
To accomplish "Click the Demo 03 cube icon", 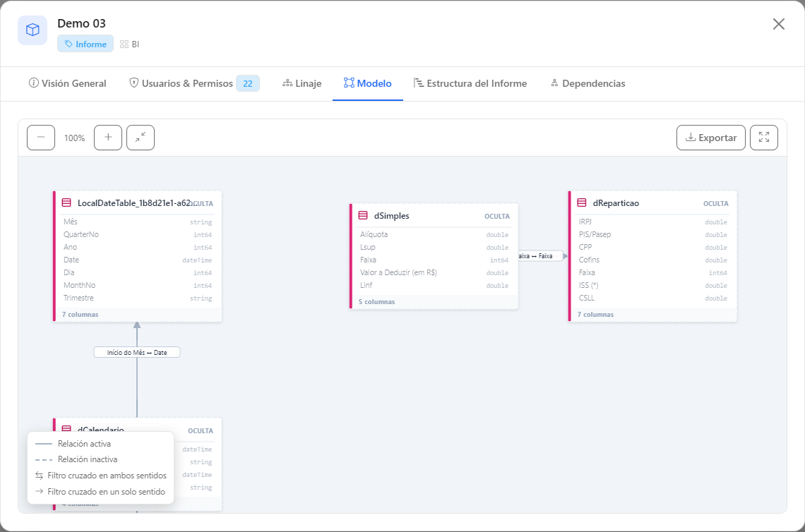I will pyautogui.click(x=32, y=30).
